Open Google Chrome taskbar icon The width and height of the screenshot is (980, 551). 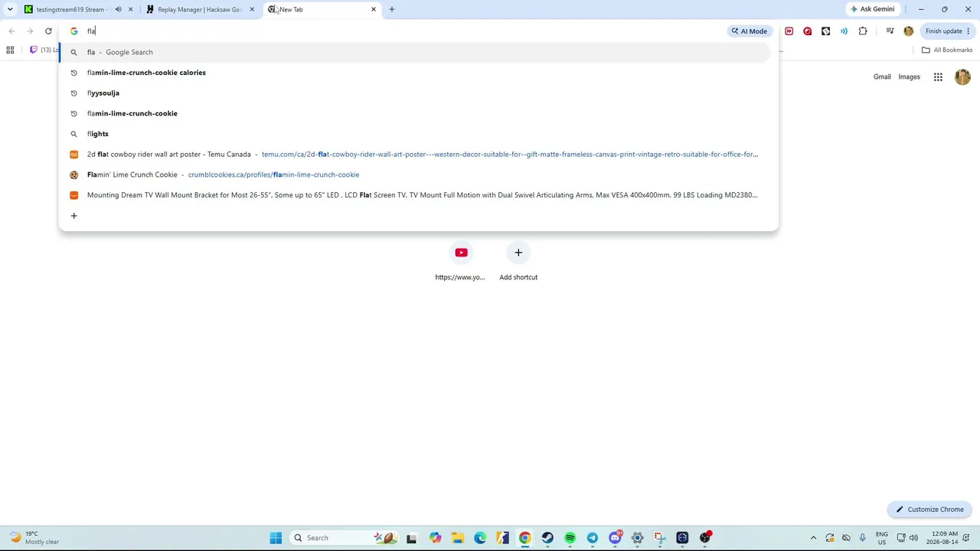point(525,538)
